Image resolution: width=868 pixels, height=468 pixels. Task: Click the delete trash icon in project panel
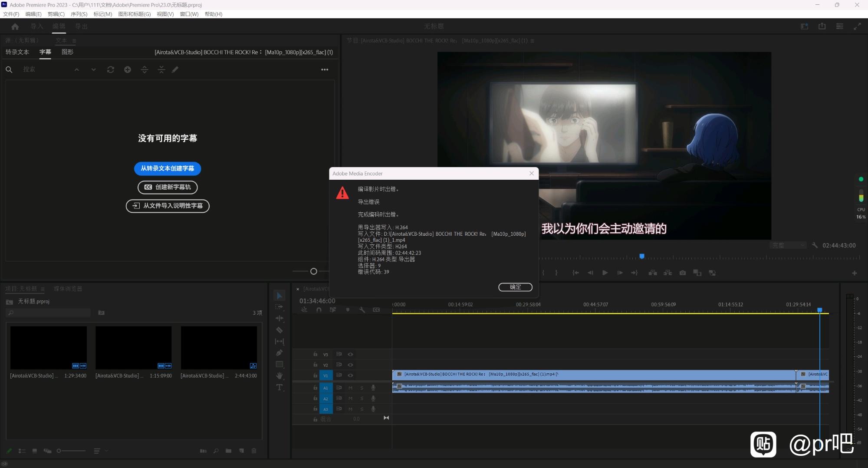[x=254, y=451]
